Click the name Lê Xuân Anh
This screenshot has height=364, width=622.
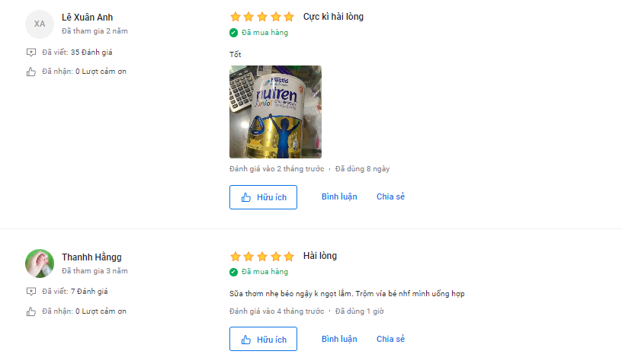87,18
